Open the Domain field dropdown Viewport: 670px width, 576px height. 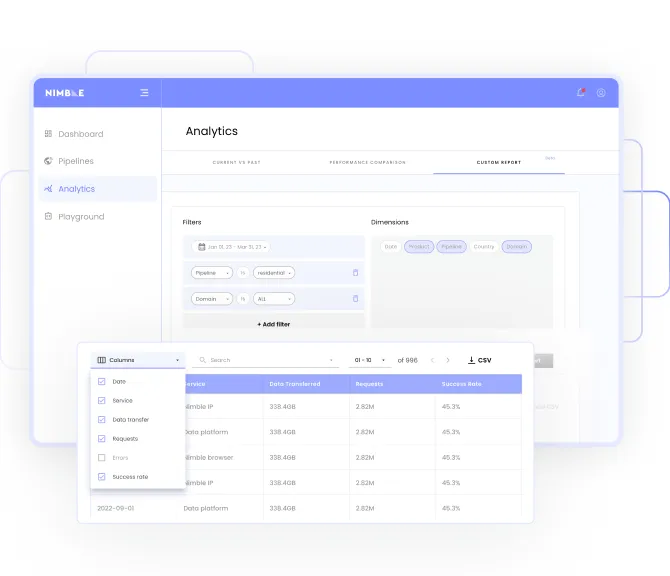[x=212, y=299]
